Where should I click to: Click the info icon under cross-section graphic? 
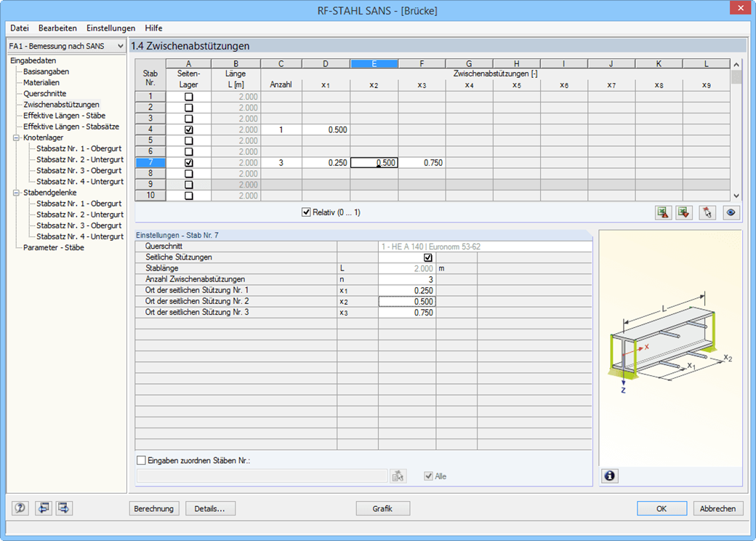coord(610,476)
